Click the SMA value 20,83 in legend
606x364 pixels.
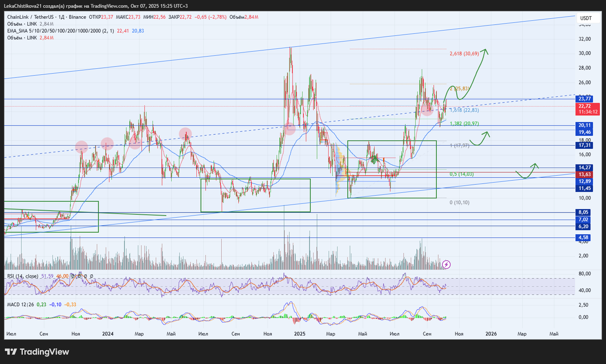coord(138,31)
